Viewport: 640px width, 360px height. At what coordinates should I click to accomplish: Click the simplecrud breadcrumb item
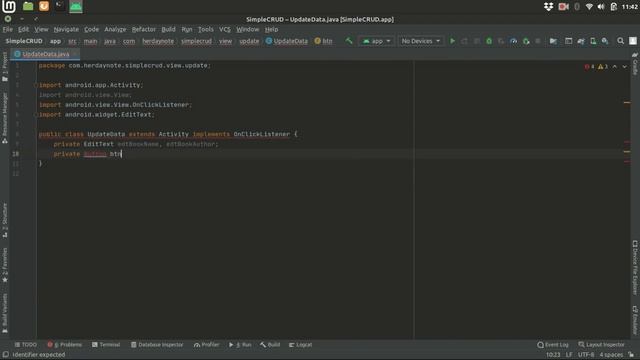(x=196, y=41)
